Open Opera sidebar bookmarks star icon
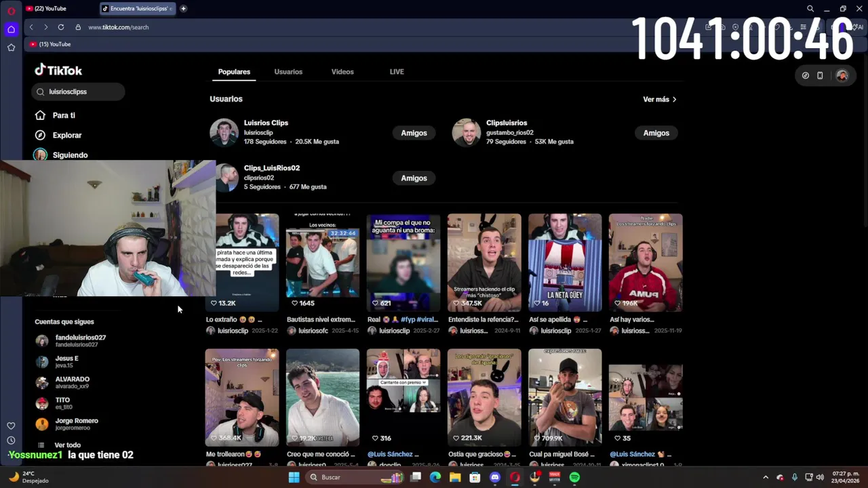868x488 pixels. point(11,47)
